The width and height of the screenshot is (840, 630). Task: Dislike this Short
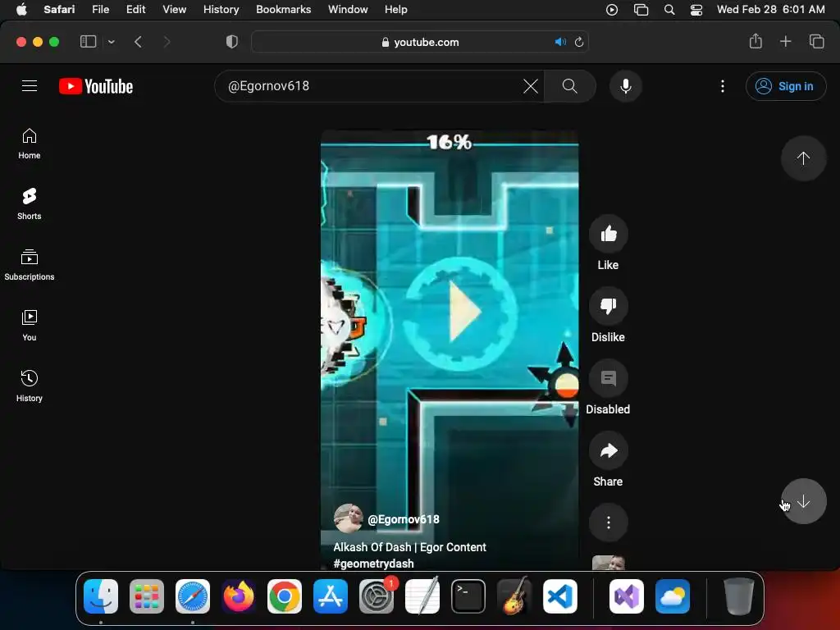tap(608, 306)
